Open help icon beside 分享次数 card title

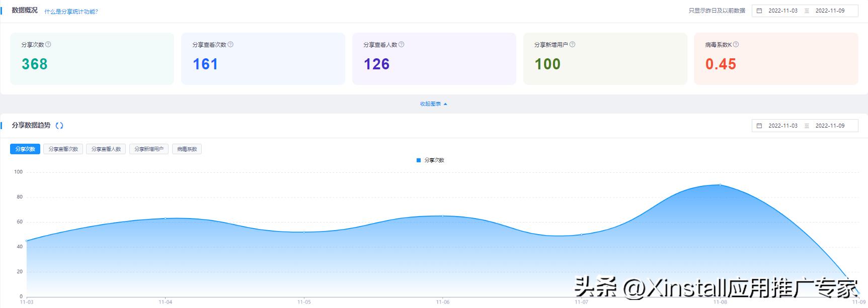coord(48,44)
